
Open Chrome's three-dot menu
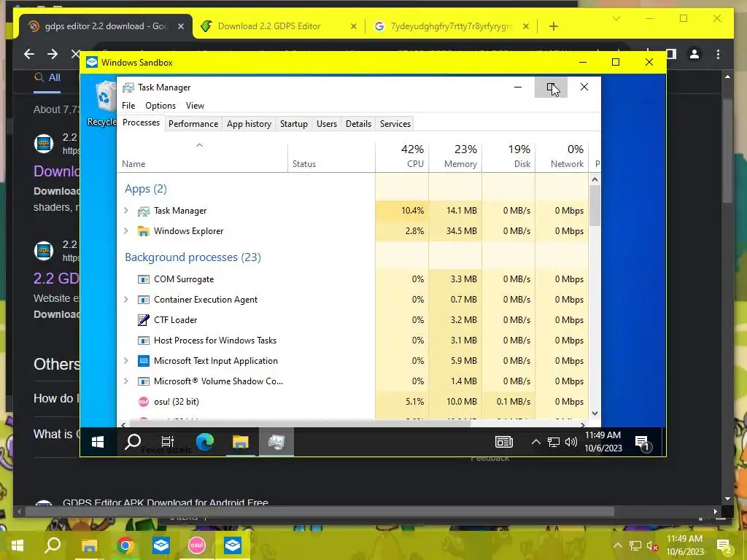tap(718, 54)
